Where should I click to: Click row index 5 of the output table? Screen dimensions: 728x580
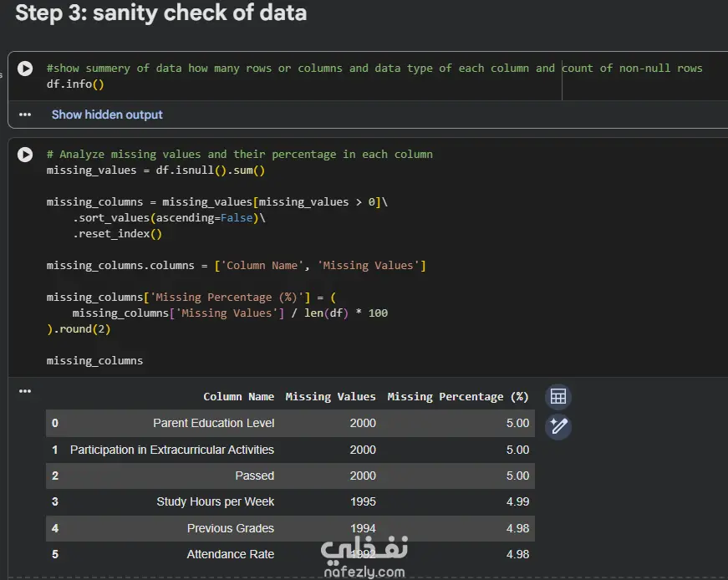[x=55, y=554]
